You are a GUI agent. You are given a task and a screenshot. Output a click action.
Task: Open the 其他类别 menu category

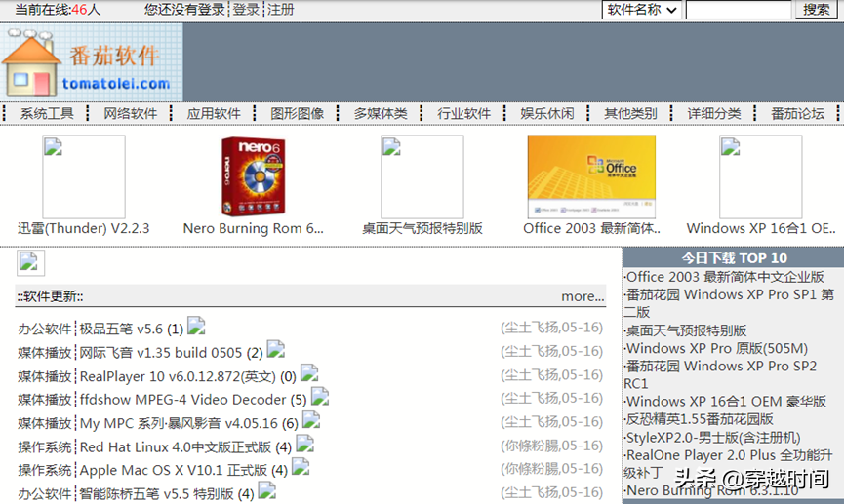tap(631, 113)
